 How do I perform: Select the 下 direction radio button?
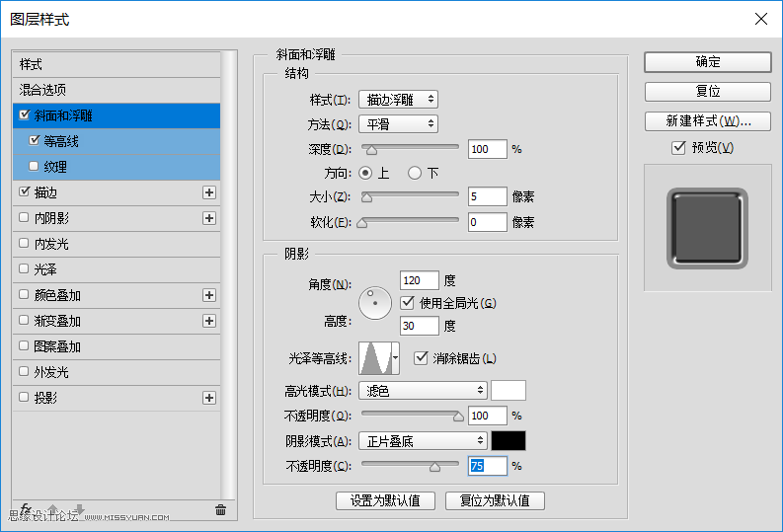pyautogui.click(x=415, y=173)
